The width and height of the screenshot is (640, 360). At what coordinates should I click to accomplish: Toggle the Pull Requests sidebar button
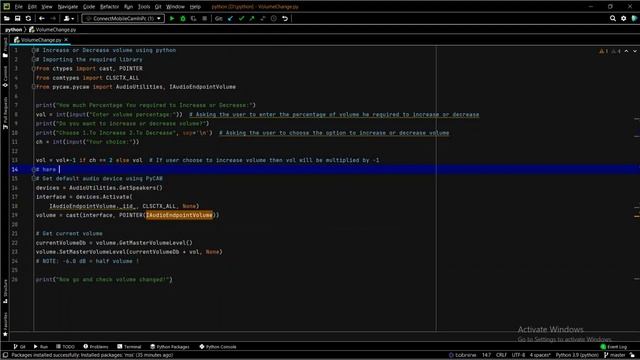point(5,113)
